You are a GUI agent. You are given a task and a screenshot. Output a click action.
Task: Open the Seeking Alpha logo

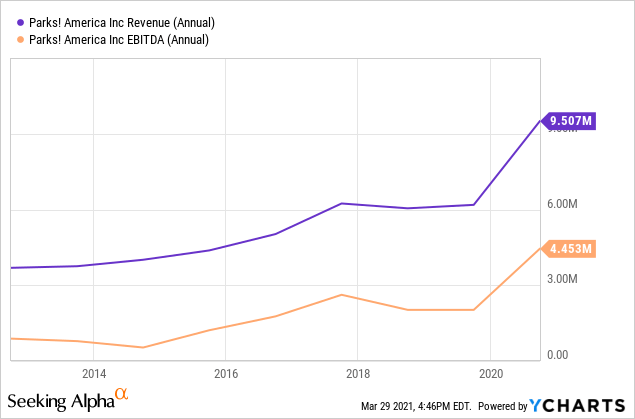tap(68, 400)
